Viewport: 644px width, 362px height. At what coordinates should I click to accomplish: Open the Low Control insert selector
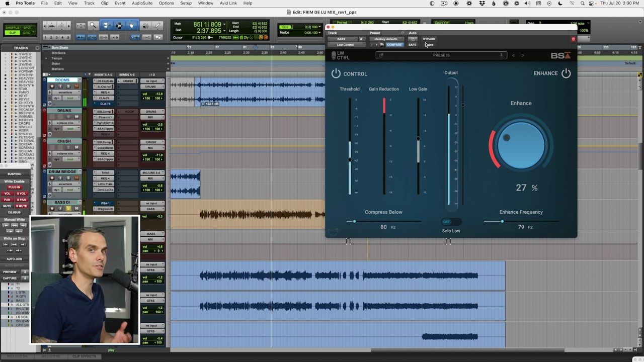[x=347, y=45]
